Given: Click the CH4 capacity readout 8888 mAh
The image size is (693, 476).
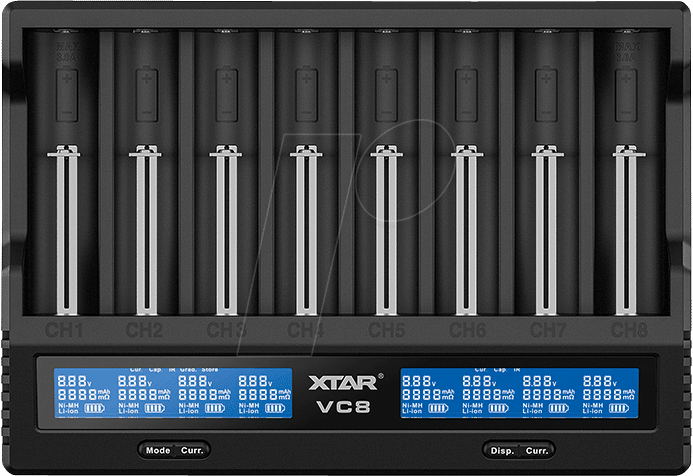Looking at the screenshot, I should pos(265,394).
